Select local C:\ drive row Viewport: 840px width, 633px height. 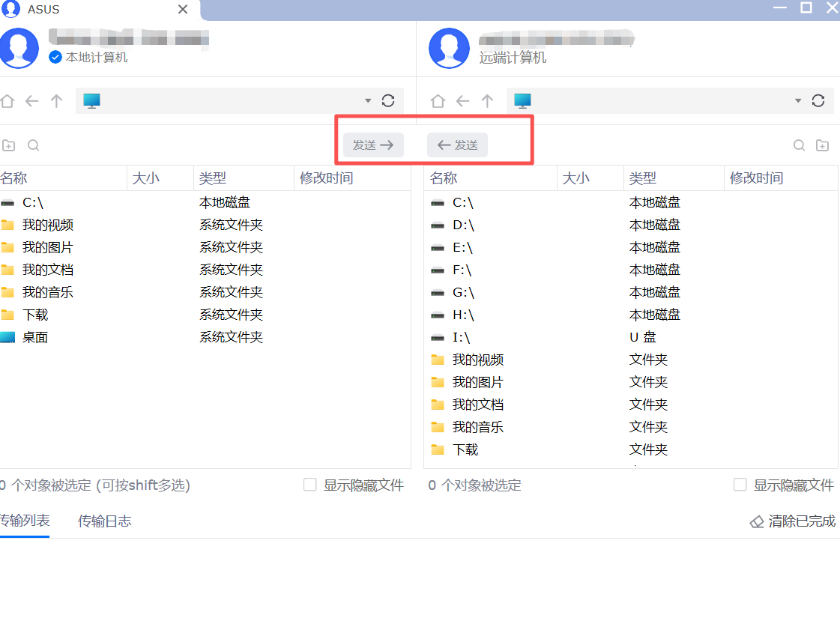[x=205, y=202]
